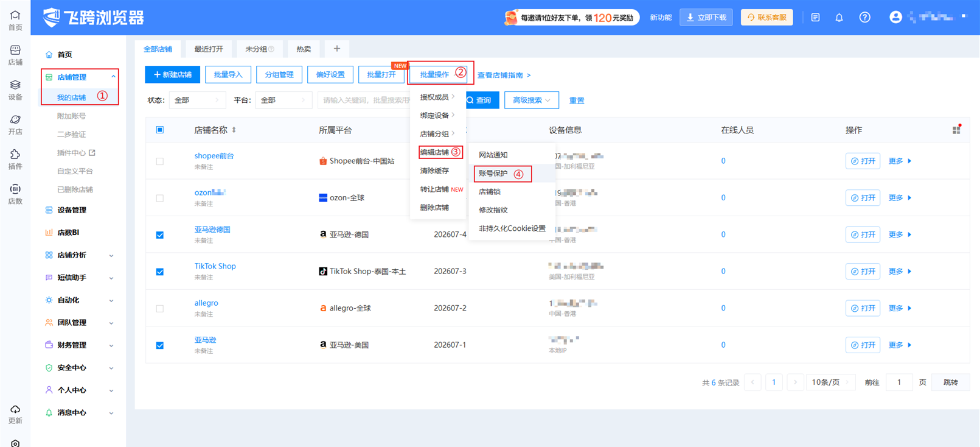
Task: Sort by 店铺名称 using the sort icon
Action: click(x=234, y=130)
